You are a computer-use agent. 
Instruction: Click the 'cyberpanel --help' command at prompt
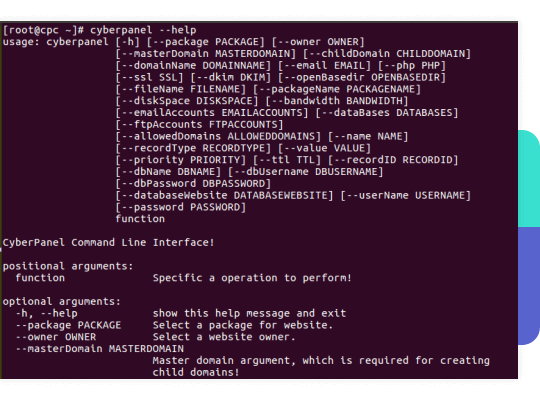[143, 30]
